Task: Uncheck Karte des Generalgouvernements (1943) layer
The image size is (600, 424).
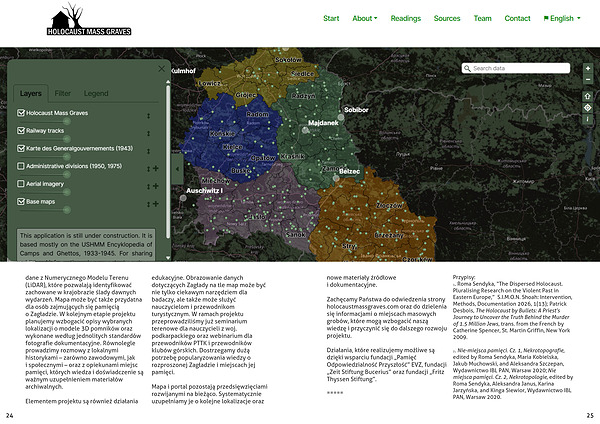Action: [21, 148]
